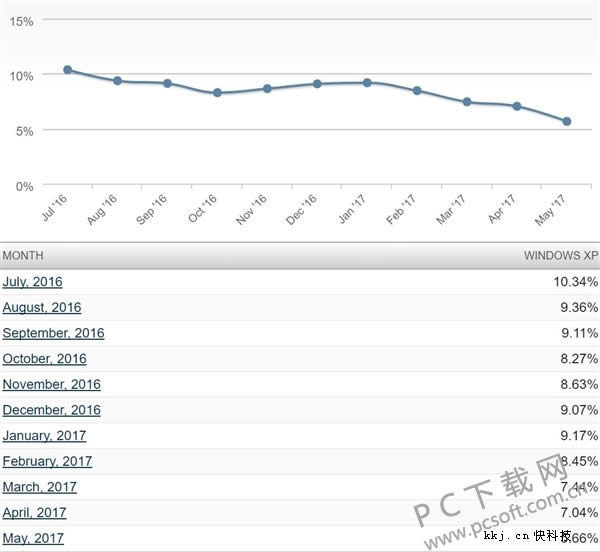The height and width of the screenshot is (552, 600).
Task: Click the Oct '16 x-axis label
Action: click(202, 209)
